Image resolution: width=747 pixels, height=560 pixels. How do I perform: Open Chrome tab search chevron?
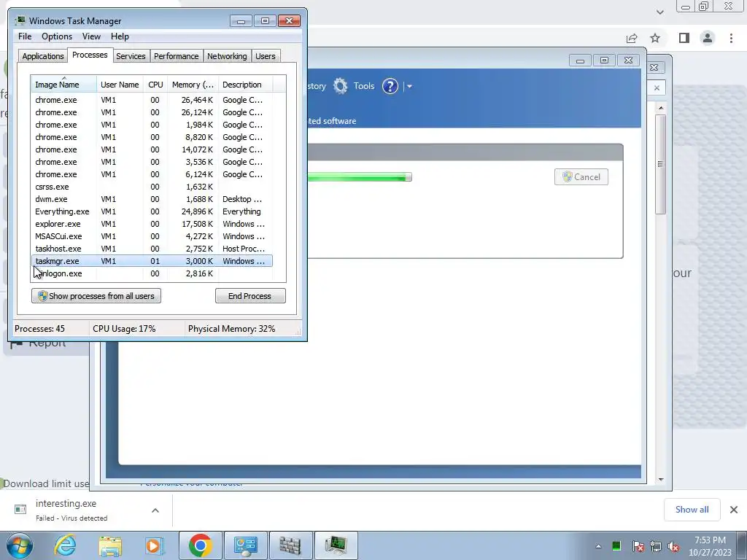(659, 12)
